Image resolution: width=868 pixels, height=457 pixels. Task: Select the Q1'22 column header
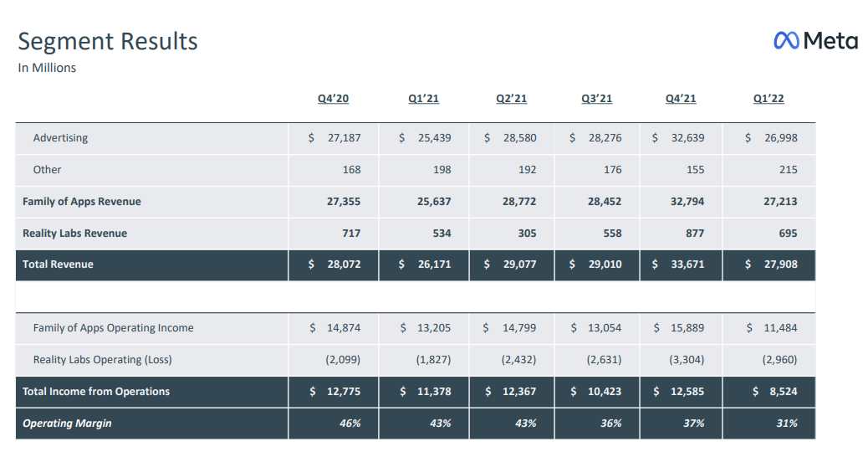click(x=768, y=99)
